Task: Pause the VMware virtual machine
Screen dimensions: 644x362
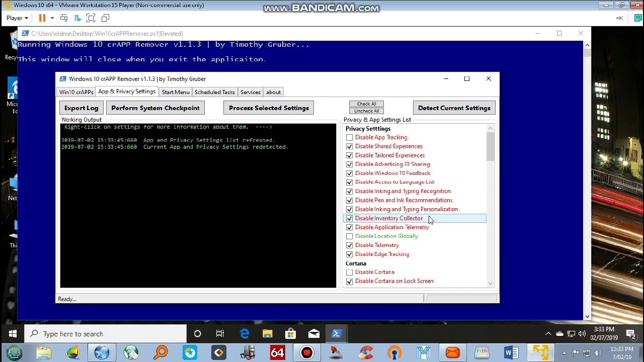Action: [x=42, y=18]
